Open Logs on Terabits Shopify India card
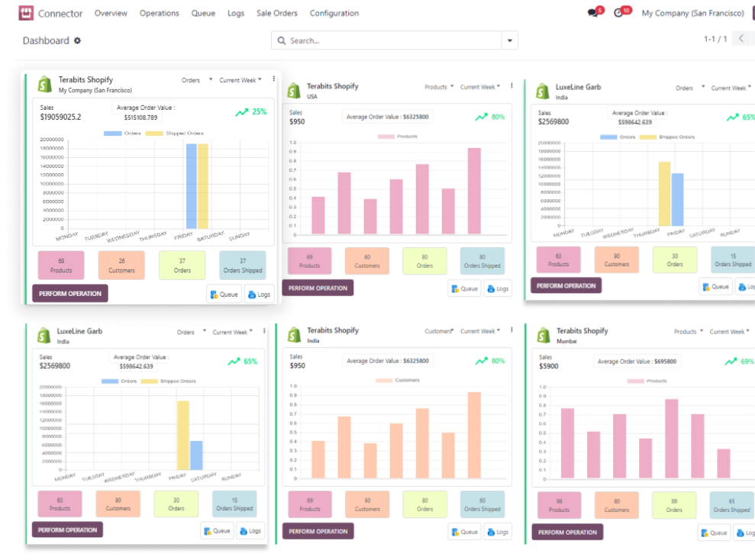This screenshot has width=755, height=560. [498, 532]
